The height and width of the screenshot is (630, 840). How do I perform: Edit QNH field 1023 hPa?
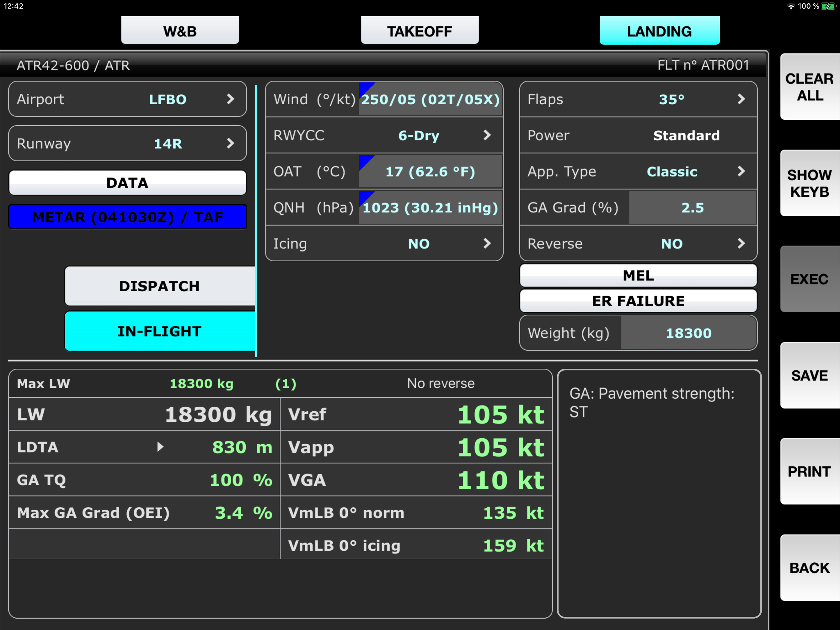430,207
